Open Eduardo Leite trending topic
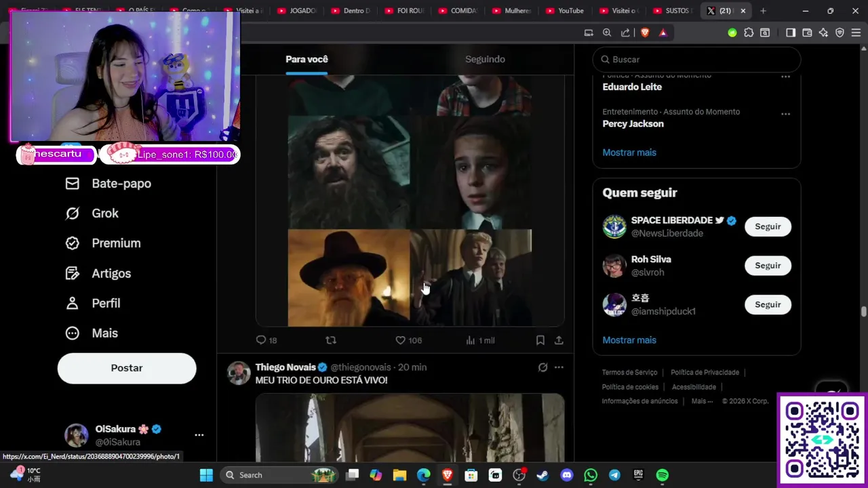This screenshot has width=868, height=488. (632, 87)
